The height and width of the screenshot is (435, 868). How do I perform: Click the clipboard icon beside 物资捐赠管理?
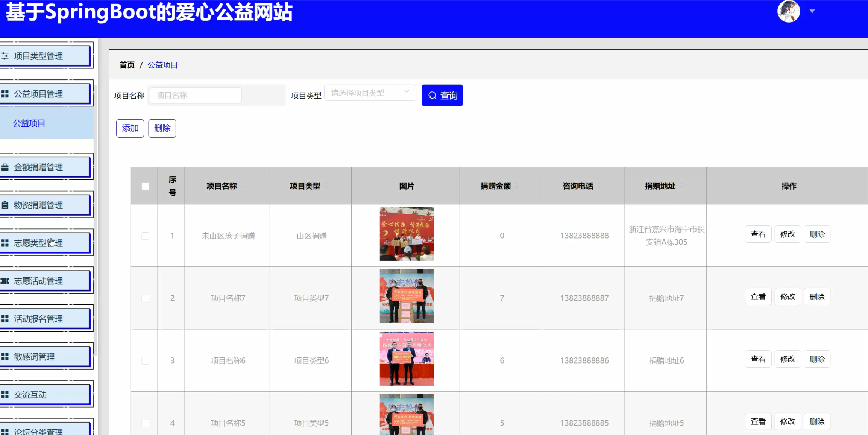point(5,205)
